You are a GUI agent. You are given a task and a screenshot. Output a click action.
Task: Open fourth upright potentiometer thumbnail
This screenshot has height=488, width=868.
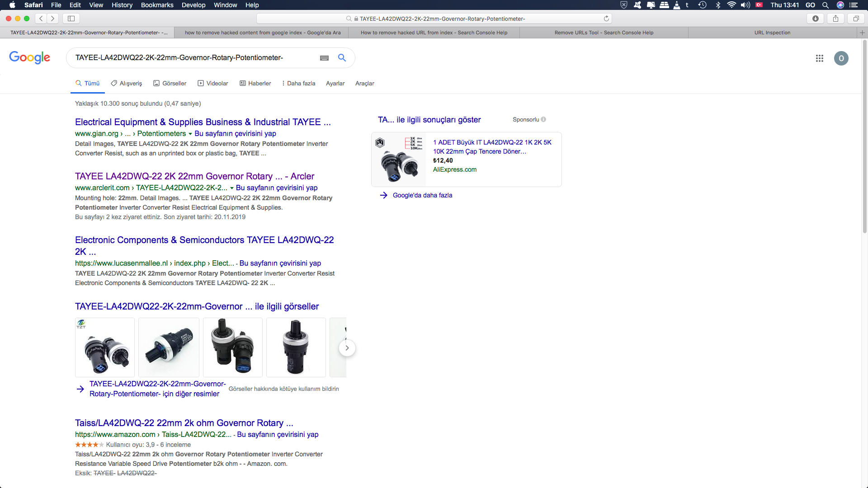296,347
